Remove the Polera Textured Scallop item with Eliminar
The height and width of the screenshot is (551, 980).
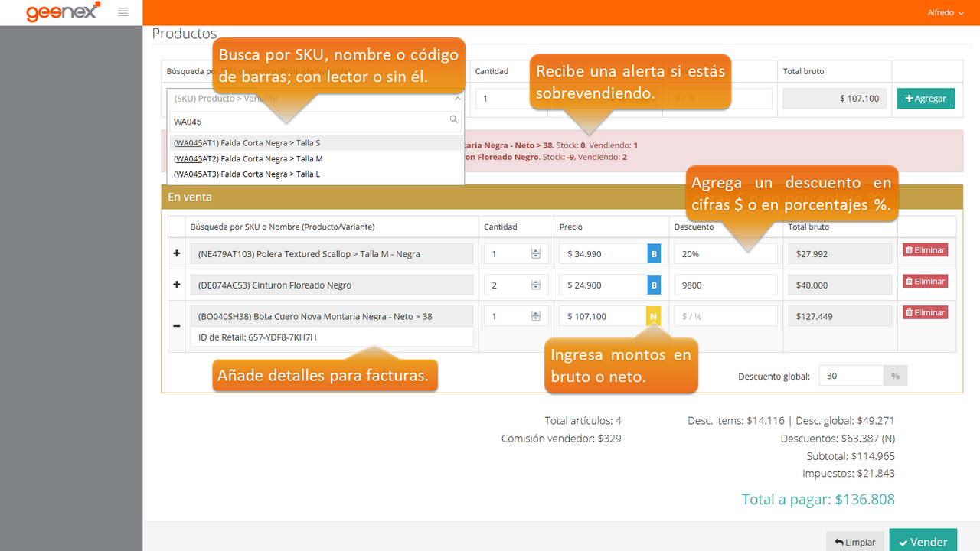tap(925, 249)
